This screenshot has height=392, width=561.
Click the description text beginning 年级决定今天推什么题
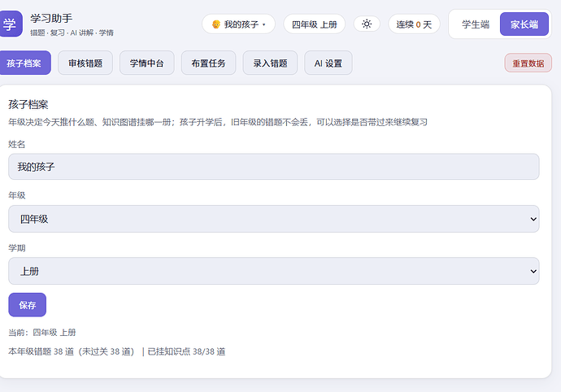[218, 122]
